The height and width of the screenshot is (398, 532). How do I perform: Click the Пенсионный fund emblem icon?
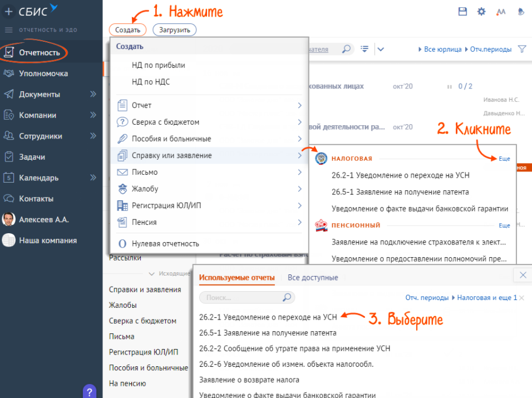[x=321, y=225]
